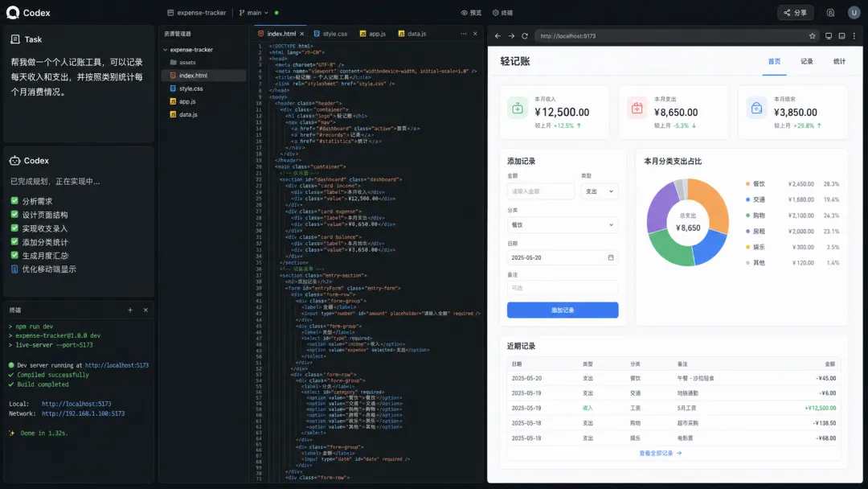Screen dimensions: 868x489
Task: Click the desktop view device icon
Action: click(x=829, y=36)
